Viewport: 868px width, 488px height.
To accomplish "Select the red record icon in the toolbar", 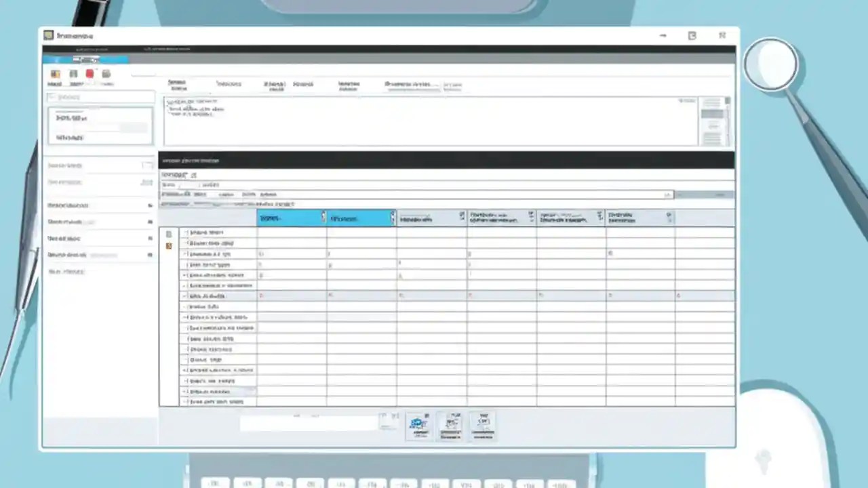I will tap(90, 73).
